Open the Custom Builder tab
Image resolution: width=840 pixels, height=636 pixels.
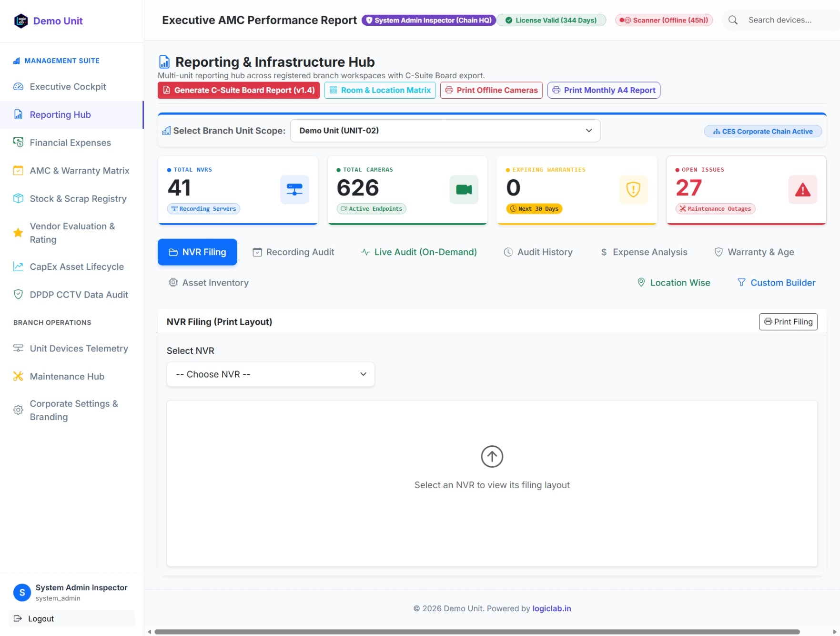(x=776, y=283)
